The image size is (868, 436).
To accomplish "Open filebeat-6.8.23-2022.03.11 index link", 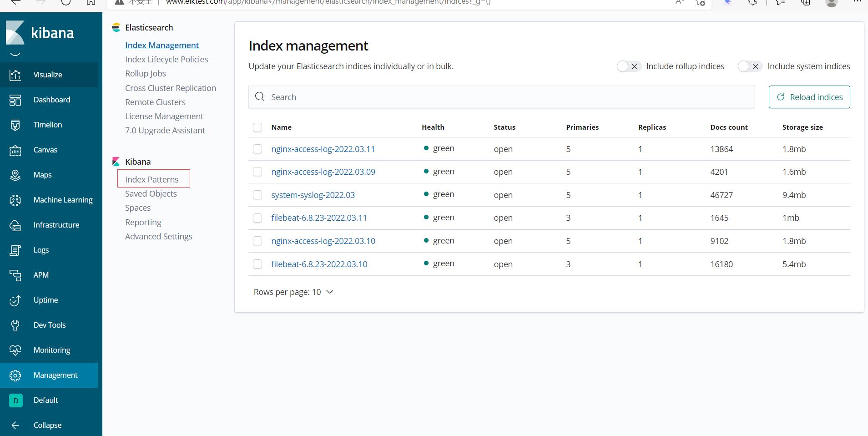I will (319, 218).
